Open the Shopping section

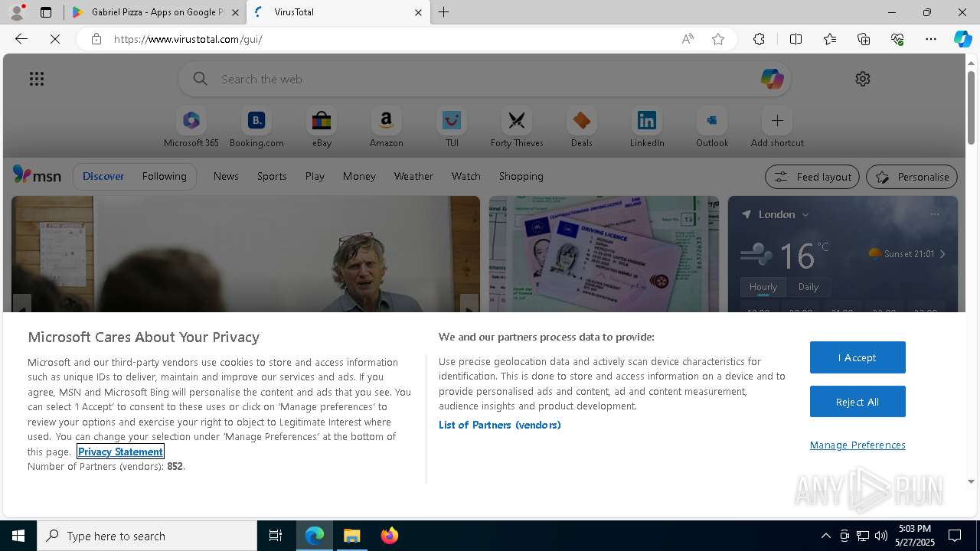521,176
